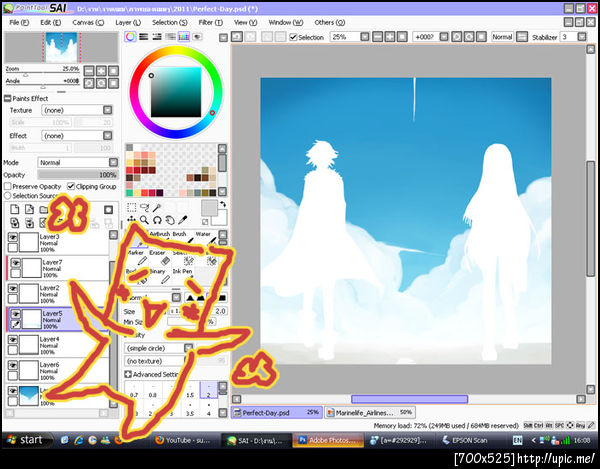Choose the Ink Pen tool
Screen dimensions: 600x469
pos(183,276)
